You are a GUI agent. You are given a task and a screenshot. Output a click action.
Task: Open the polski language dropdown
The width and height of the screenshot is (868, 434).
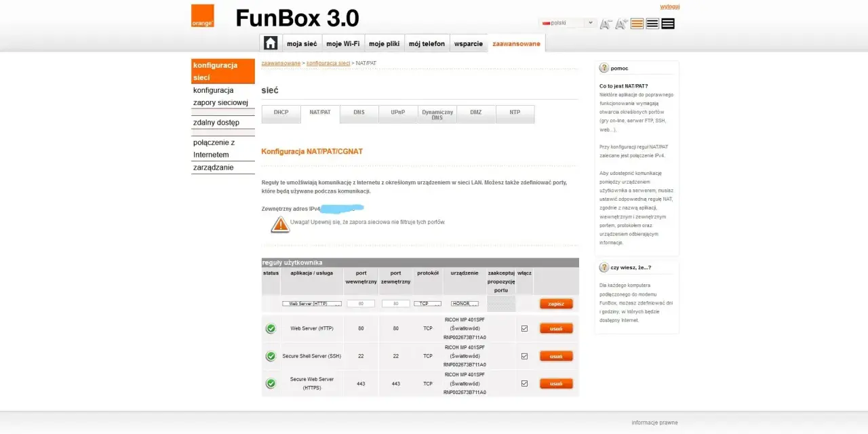(x=568, y=23)
